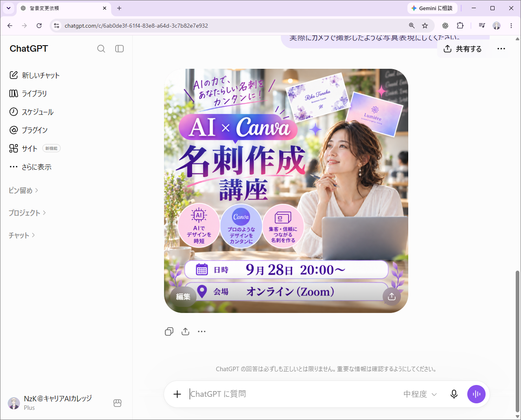Click the share upload icon below the image
The height and width of the screenshot is (420, 521).
pos(186,332)
